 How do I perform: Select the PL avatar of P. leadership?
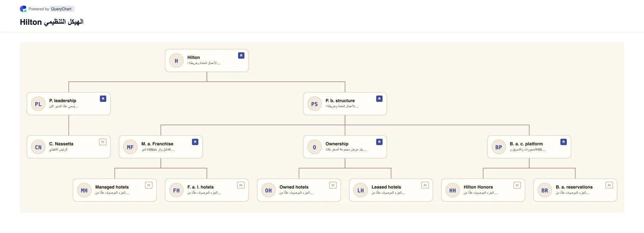38,104
